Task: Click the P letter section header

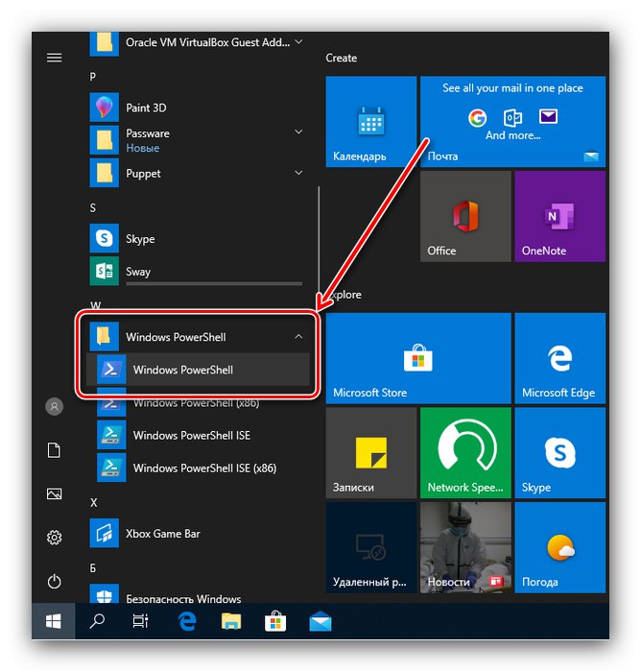Action: coord(92,77)
